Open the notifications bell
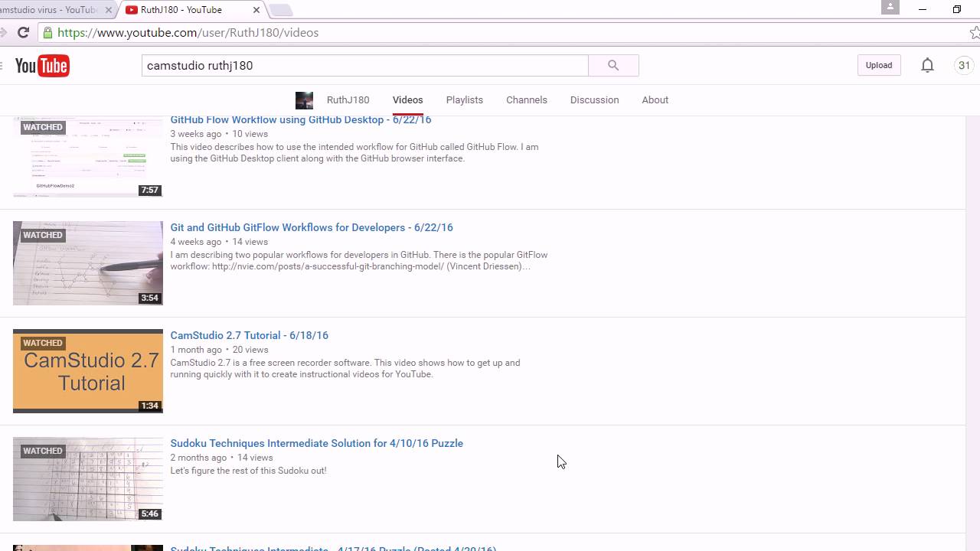Screen dimensions: 980x551 (x=927, y=66)
